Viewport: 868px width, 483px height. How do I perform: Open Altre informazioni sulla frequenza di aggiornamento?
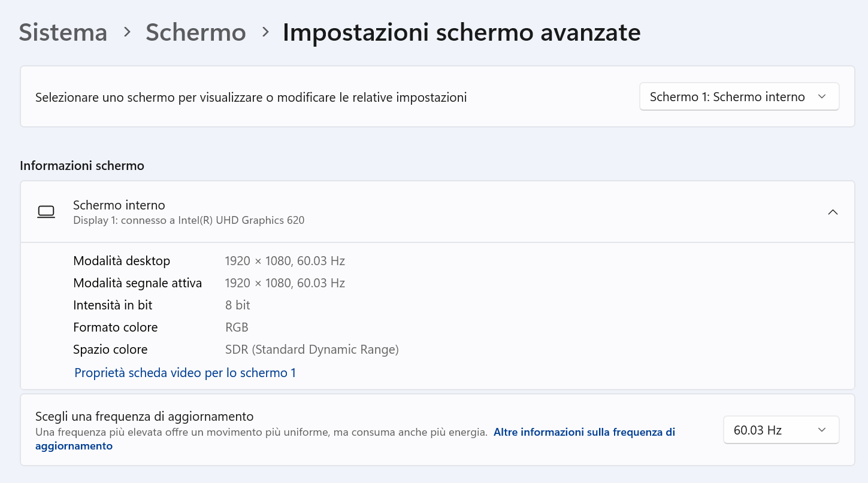coord(583,432)
